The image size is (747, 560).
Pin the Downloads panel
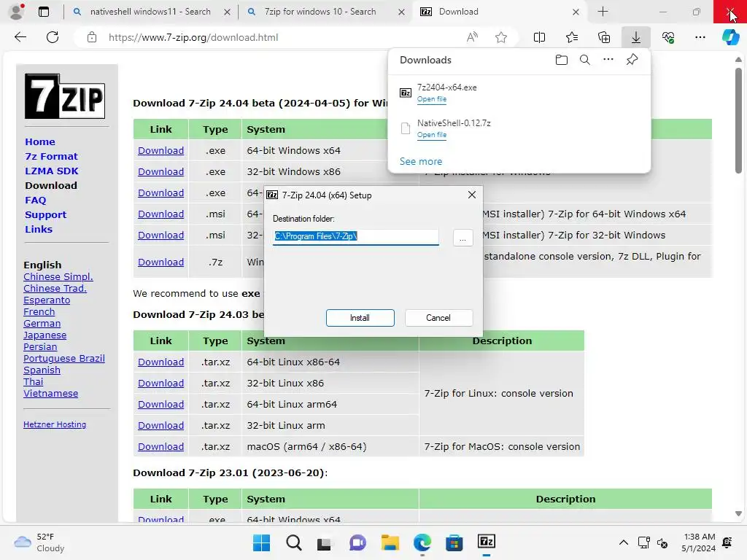tap(632, 60)
